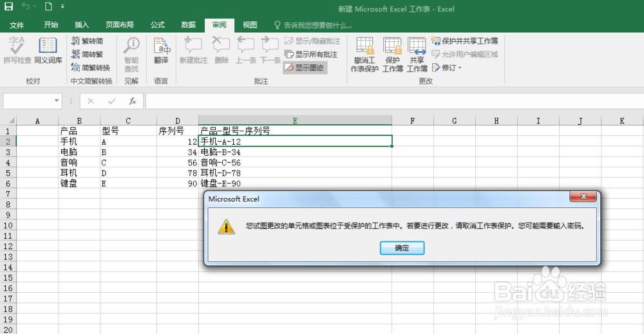Open the Name Box dropdown arrow

[56, 101]
